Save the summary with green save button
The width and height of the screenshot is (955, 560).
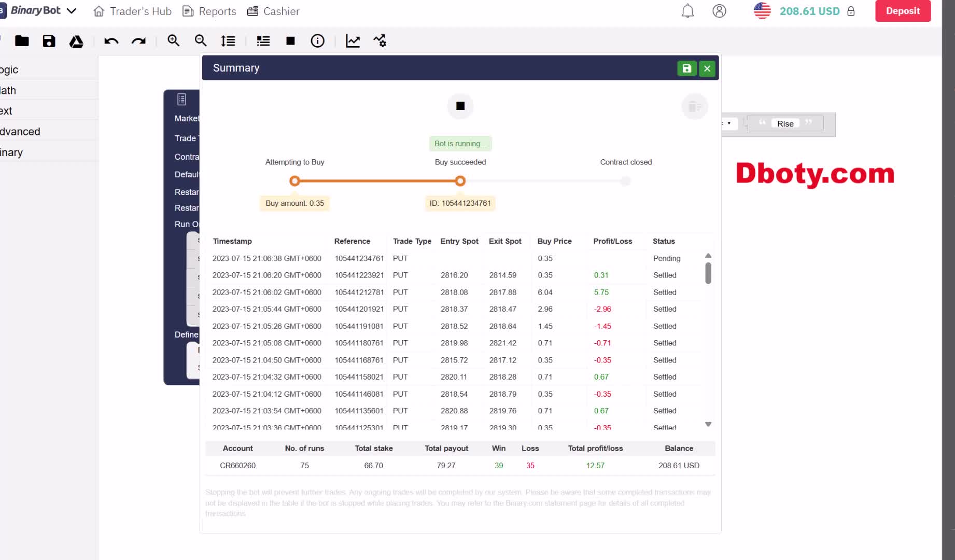click(x=686, y=68)
